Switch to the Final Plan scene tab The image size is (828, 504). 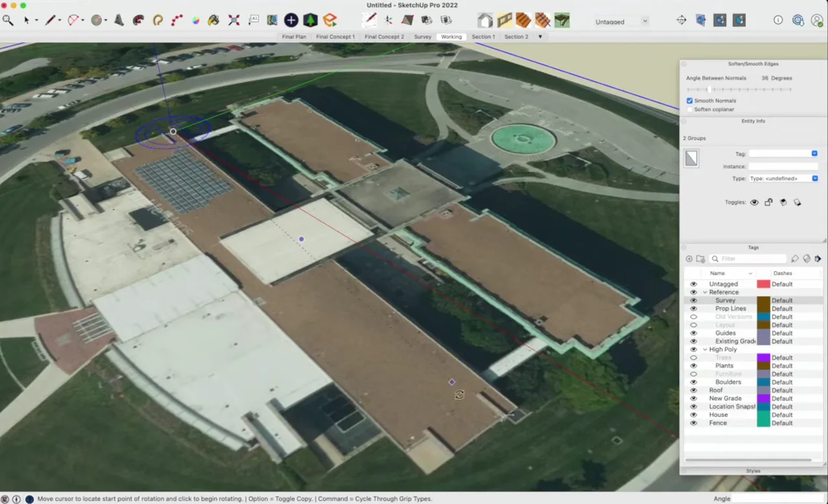pyautogui.click(x=294, y=37)
